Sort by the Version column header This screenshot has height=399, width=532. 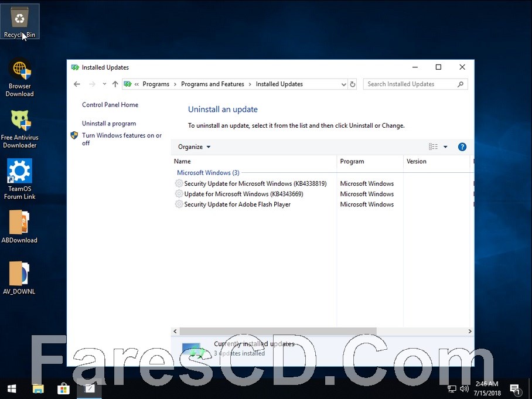(x=438, y=162)
